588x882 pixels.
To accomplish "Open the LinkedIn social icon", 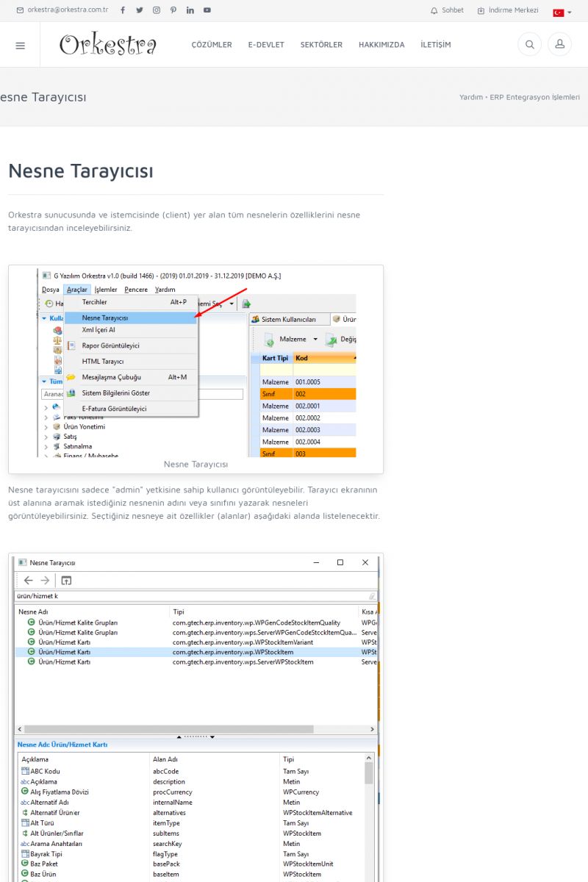I will 190,10.
